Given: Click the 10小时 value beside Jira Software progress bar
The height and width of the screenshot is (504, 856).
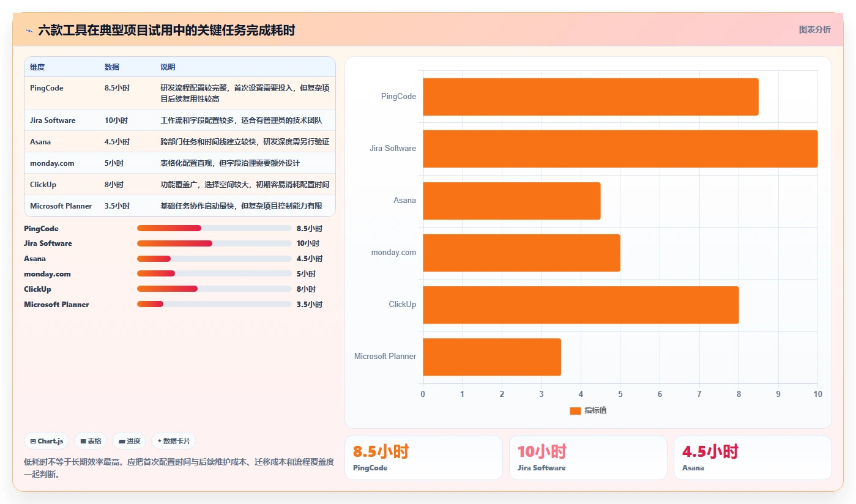Looking at the screenshot, I should pyautogui.click(x=307, y=243).
